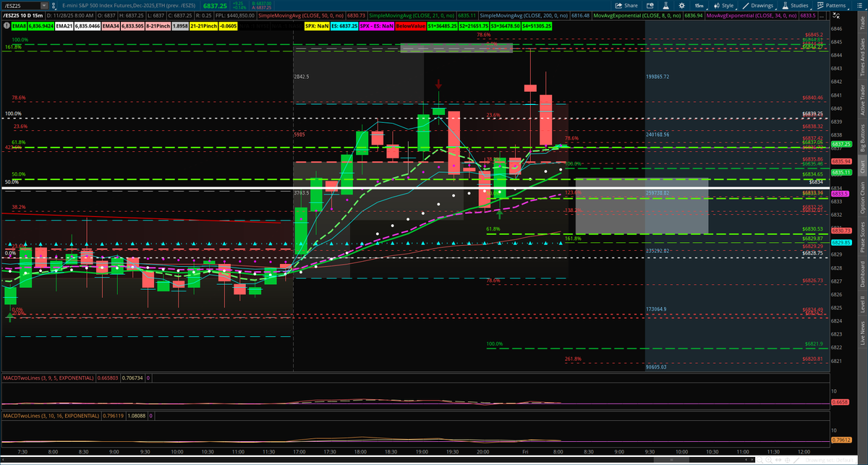868x465 pixels.
Task: Open the Option Chain sidebar tab
Action: pos(861,198)
